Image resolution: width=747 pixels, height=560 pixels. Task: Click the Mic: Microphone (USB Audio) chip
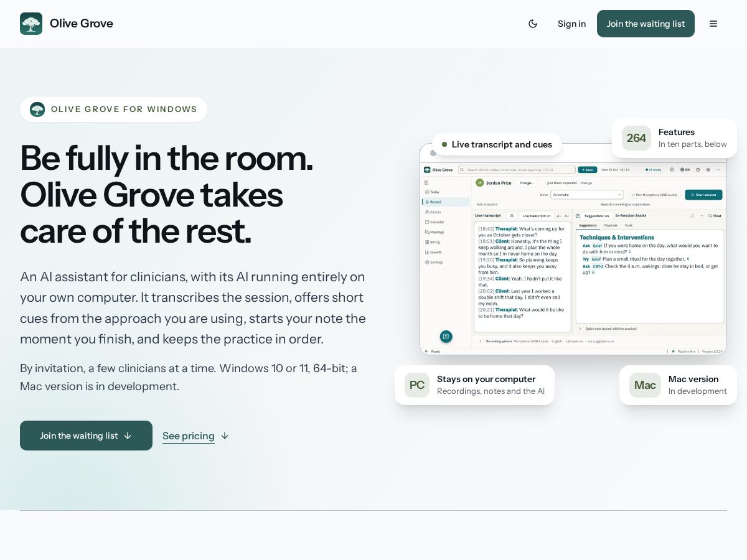pos(653,195)
